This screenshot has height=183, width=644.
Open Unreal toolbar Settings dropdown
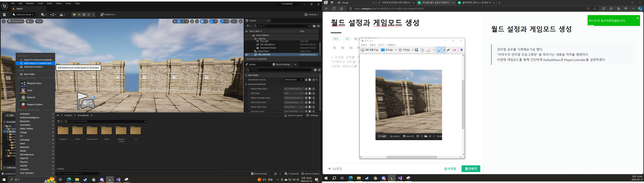pyautogui.click(x=311, y=15)
